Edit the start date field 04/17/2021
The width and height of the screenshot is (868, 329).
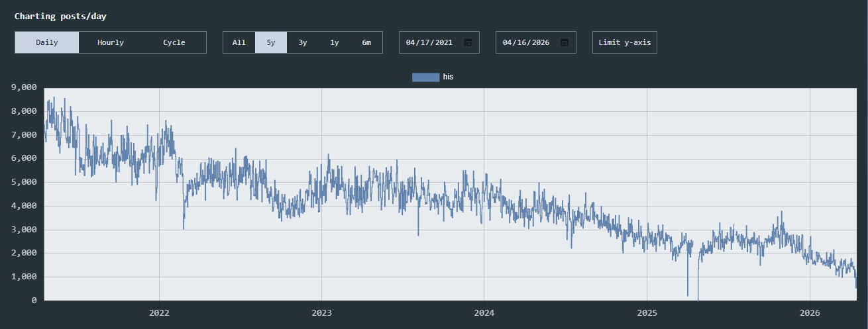click(429, 42)
